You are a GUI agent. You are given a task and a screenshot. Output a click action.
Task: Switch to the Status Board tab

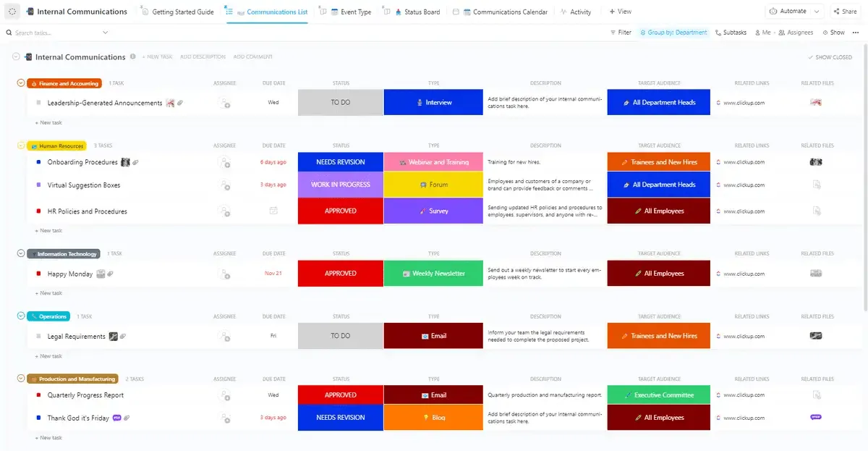click(x=417, y=12)
